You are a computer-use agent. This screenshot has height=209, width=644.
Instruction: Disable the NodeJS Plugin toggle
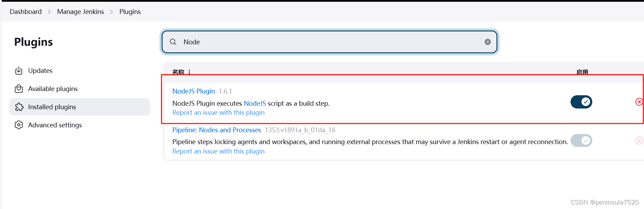pyautogui.click(x=581, y=102)
